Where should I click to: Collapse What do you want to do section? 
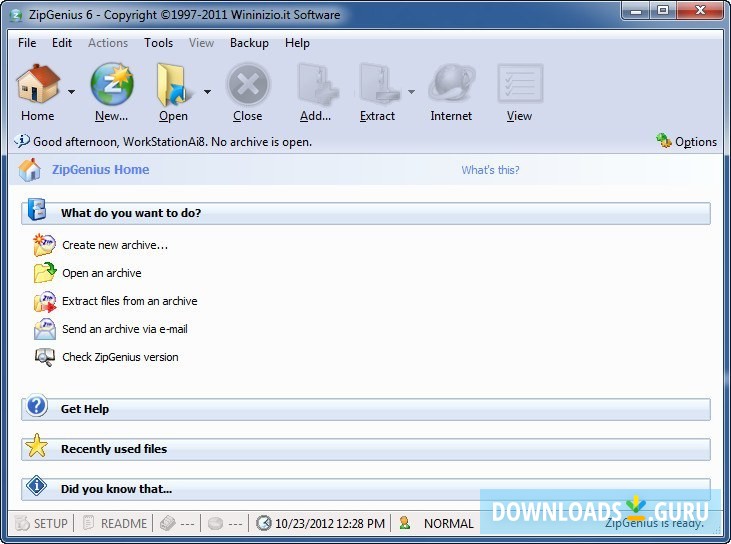(366, 213)
